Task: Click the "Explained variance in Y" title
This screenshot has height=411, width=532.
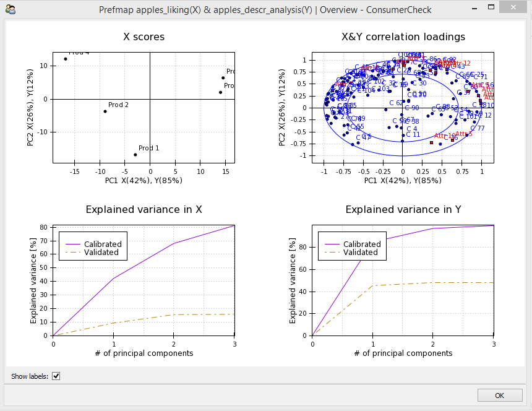Action: pos(403,209)
